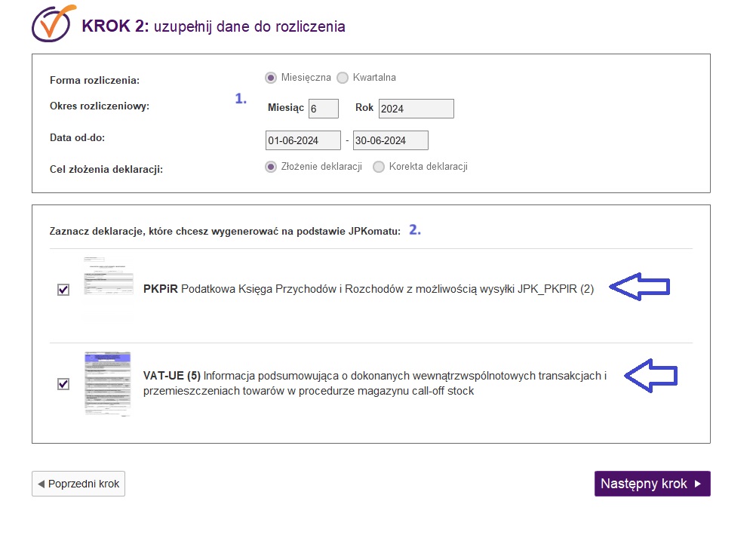
Task: Click the Cel złożenia deklaracji label
Action: 106,170
